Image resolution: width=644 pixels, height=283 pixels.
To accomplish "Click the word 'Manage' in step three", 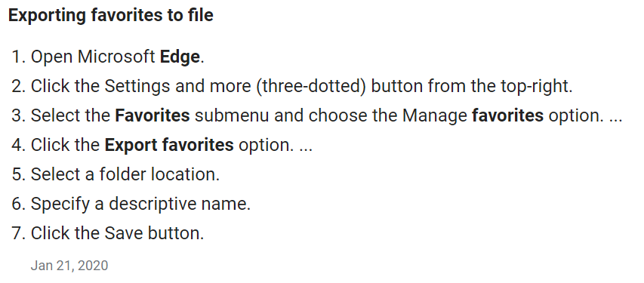I will 435,115.
